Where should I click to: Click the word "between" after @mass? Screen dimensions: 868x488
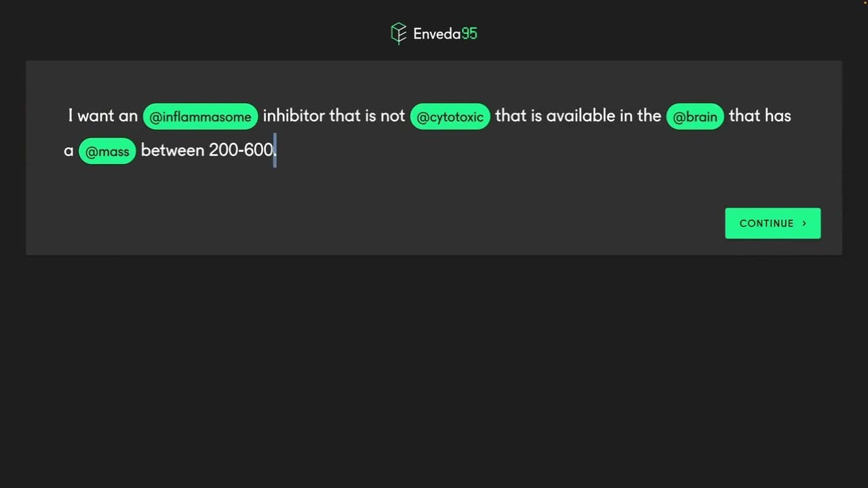click(172, 150)
